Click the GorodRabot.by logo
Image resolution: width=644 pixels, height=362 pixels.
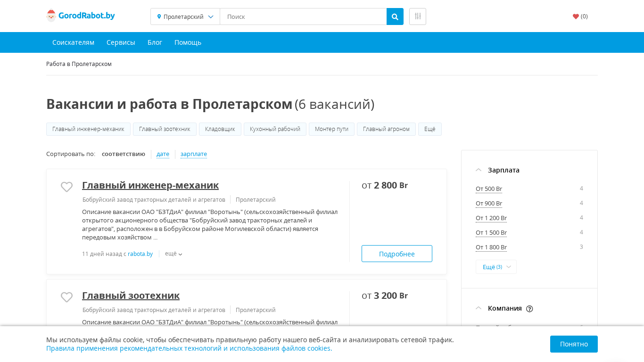point(81,16)
